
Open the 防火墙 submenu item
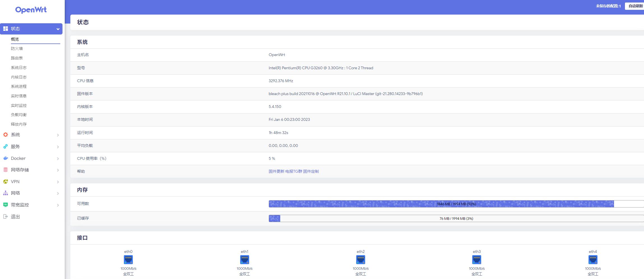(17, 49)
